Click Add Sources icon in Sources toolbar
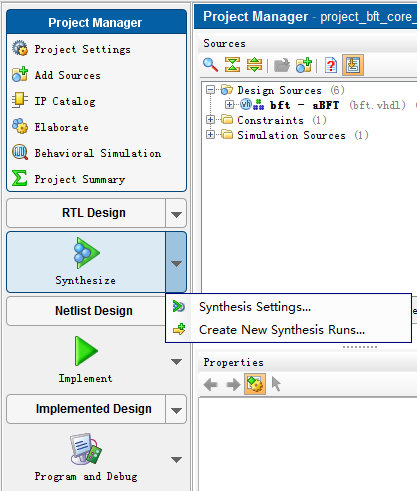Image resolution: width=417 pixels, height=491 pixels. point(304,65)
